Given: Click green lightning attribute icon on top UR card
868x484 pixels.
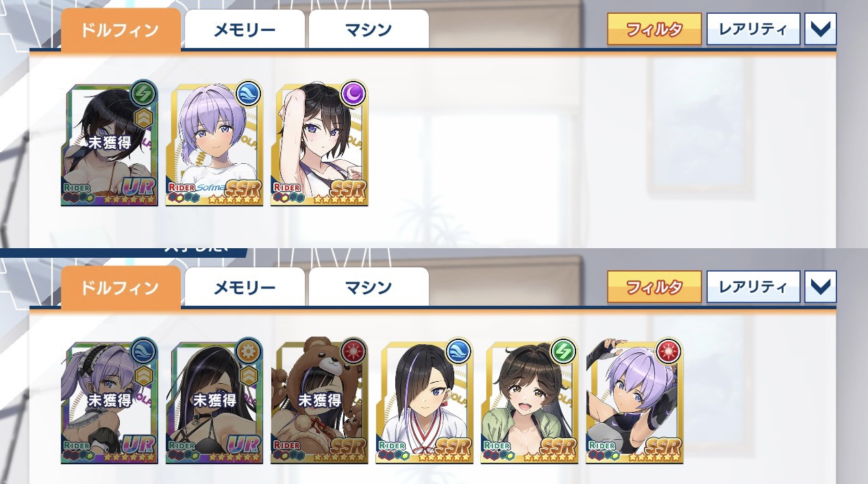Looking at the screenshot, I should [x=145, y=93].
